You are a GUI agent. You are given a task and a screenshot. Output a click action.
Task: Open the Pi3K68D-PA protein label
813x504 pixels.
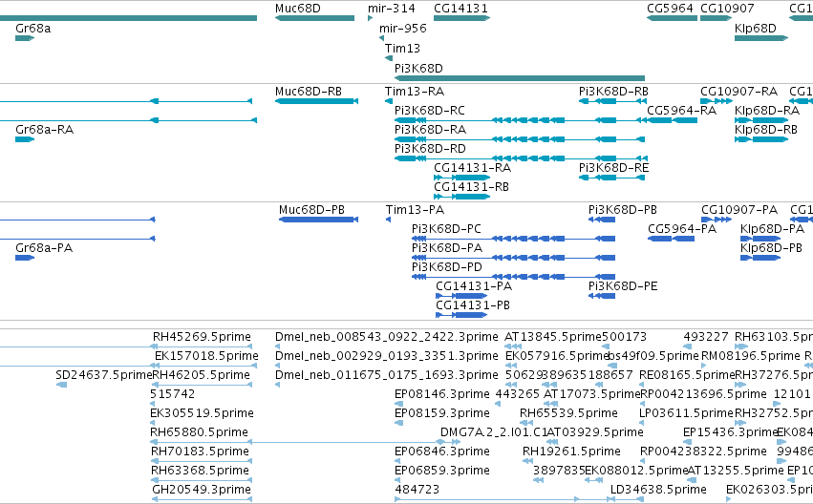[x=447, y=248]
